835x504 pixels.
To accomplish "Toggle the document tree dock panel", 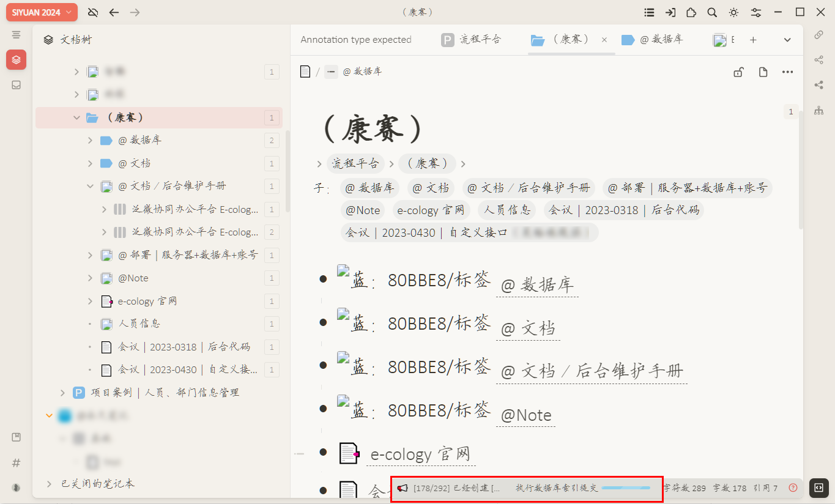I will point(17,59).
